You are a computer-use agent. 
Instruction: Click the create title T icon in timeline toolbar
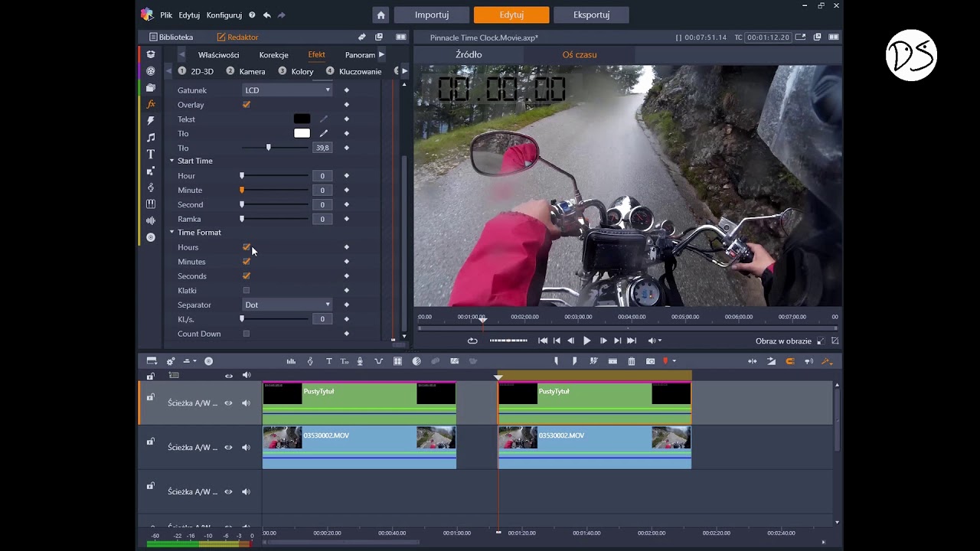(x=329, y=361)
